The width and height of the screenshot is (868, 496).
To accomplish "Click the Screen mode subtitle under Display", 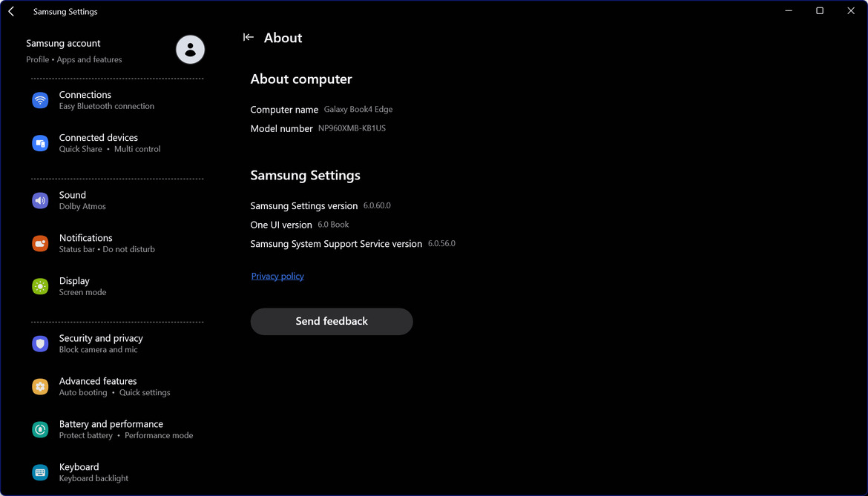I will click(82, 292).
